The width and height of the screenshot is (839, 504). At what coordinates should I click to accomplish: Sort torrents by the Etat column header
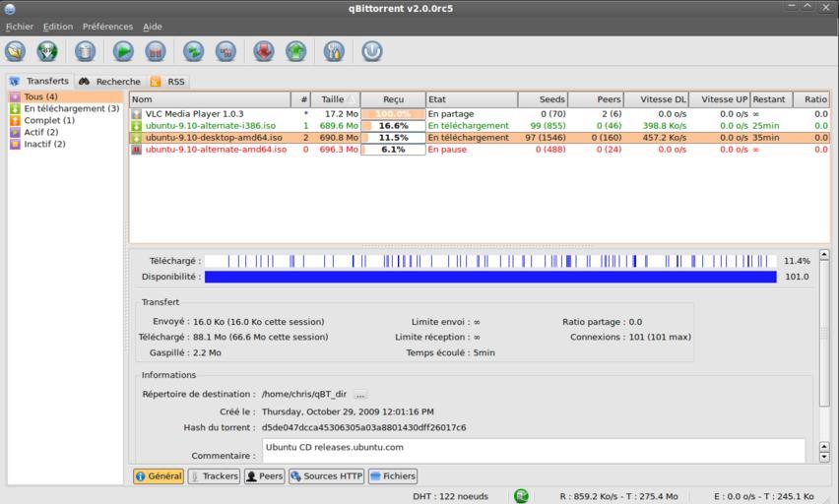tap(471, 99)
